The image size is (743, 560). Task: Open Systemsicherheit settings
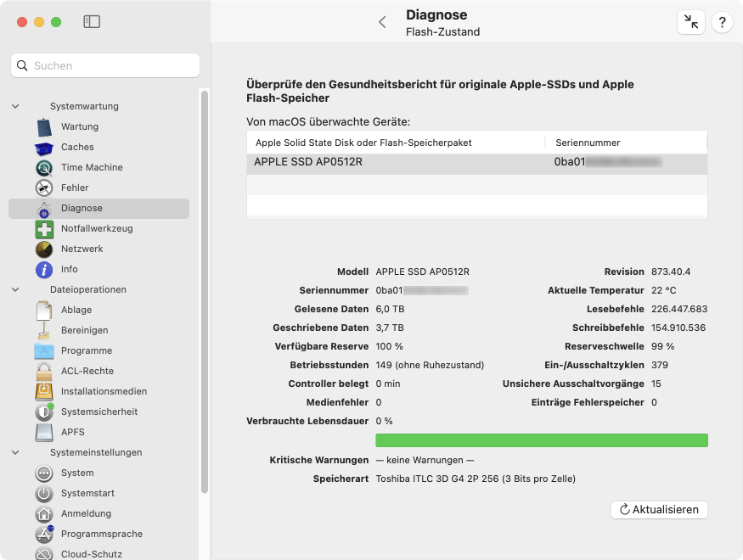pos(99,412)
